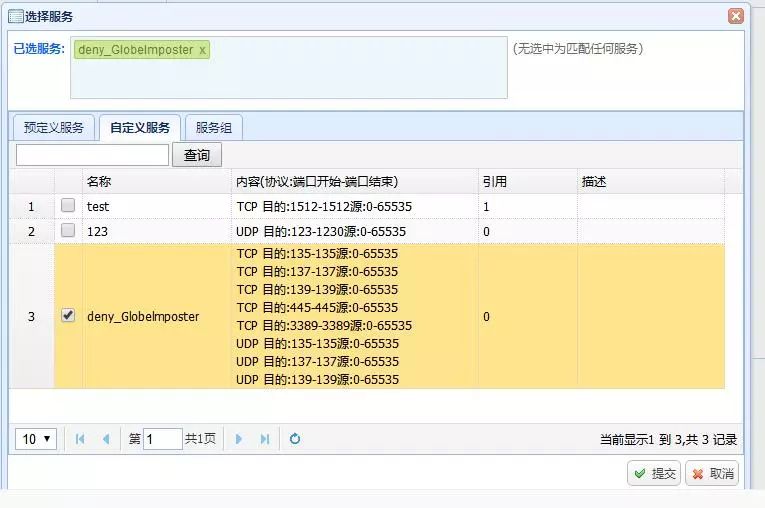This screenshot has width=765, height=508.
Task: Go to first page of results
Action: coord(80,439)
